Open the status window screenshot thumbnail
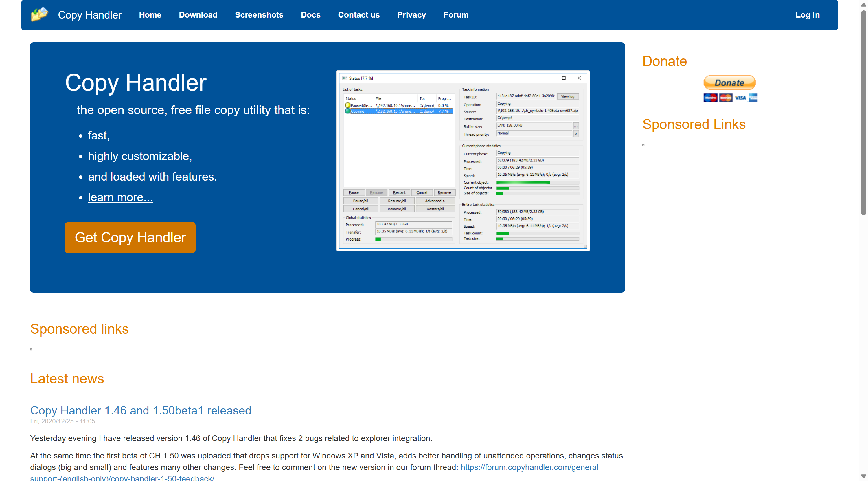This screenshot has height=481, width=868. (463, 161)
